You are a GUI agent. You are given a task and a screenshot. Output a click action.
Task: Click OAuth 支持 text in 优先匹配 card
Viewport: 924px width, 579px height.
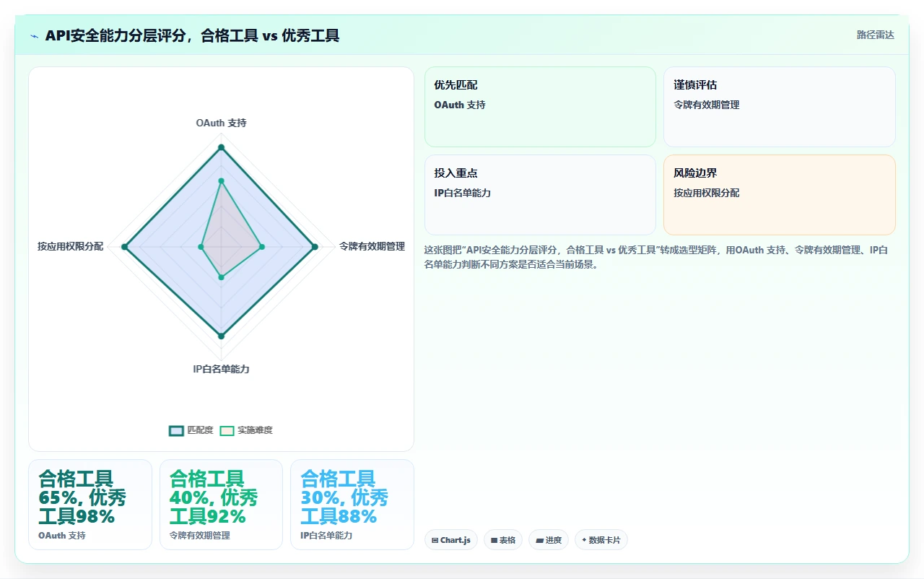[x=460, y=105]
